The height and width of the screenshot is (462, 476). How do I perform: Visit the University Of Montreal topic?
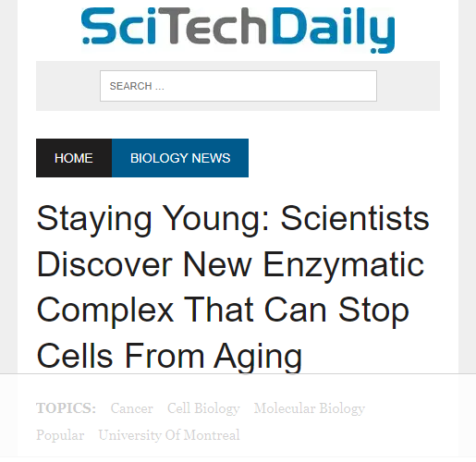coord(169,435)
